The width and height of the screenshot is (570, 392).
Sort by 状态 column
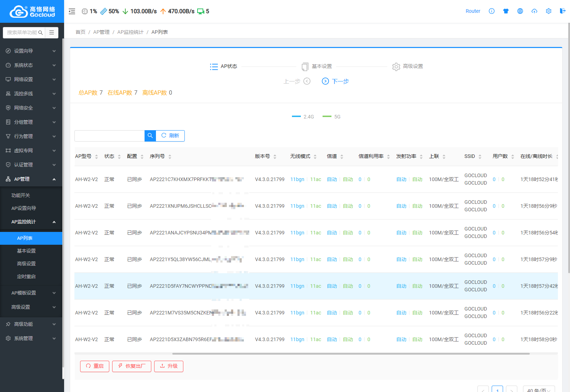pos(119,157)
